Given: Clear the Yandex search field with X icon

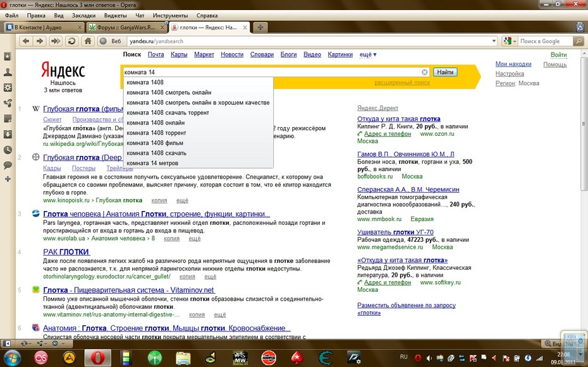Looking at the screenshot, I should (424, 72).
